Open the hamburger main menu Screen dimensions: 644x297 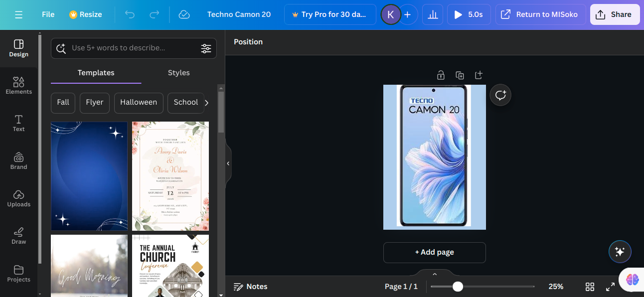point(18,14)
